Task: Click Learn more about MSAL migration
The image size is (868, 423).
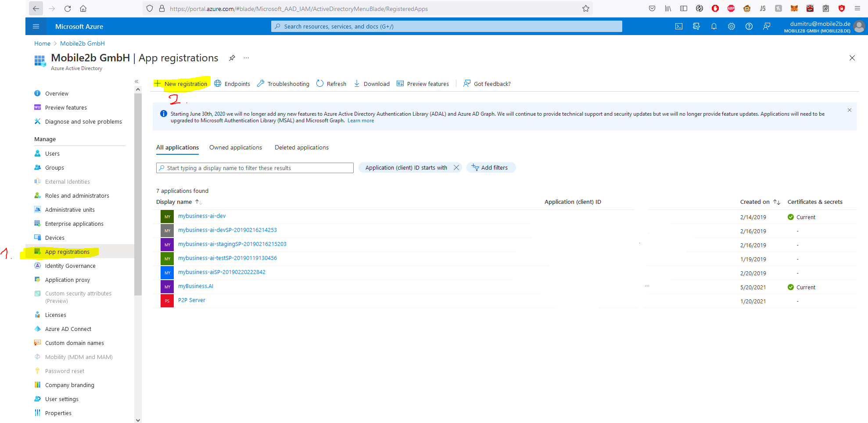Action: coord(361,120)
